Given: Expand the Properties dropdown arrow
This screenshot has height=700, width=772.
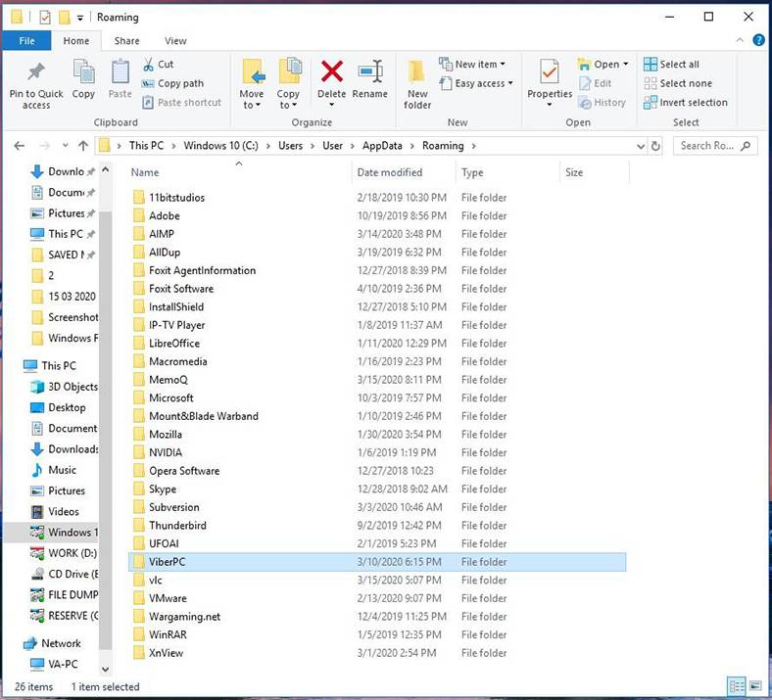Looking at the screenshot, I should 549,105.
